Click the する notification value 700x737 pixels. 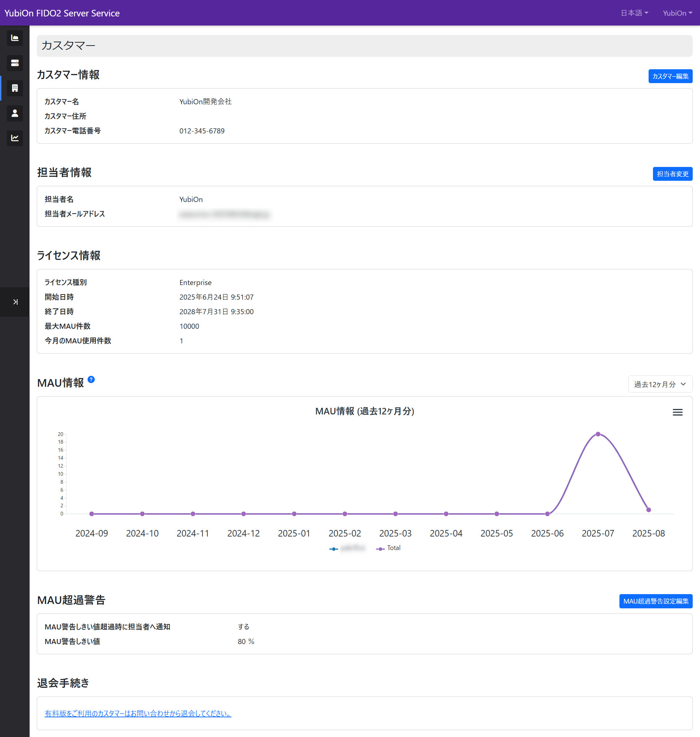[x=244, y=627]
